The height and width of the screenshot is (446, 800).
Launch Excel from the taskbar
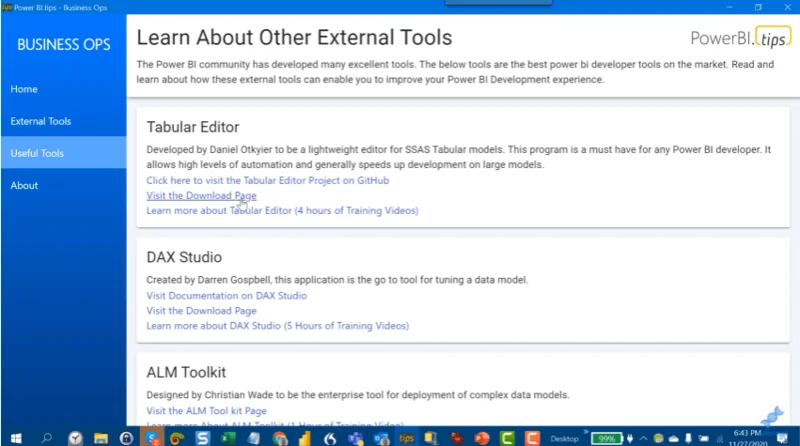pyautogui.click(x=228, y=438)
